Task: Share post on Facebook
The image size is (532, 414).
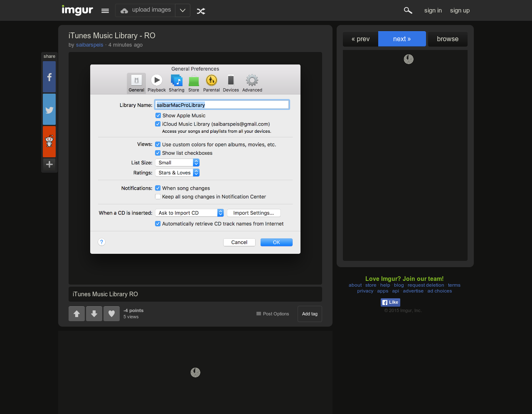Action: coord(49,77)
